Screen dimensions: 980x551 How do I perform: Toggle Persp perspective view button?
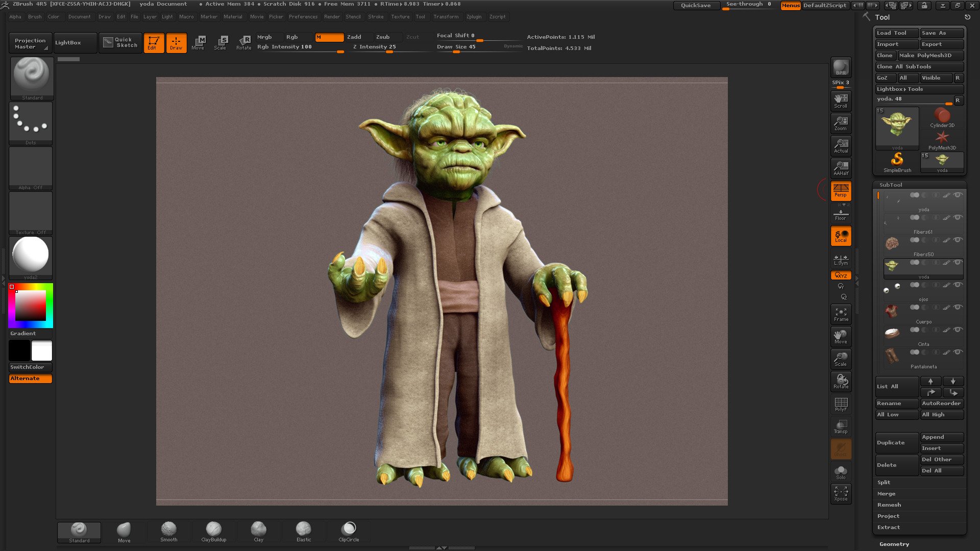pos(841,190)
